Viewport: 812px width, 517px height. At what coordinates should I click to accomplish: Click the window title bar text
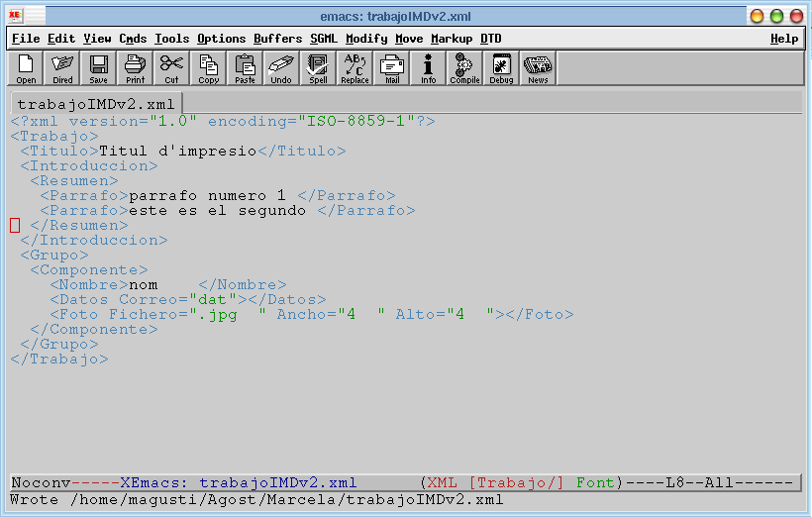coord(395,17)
